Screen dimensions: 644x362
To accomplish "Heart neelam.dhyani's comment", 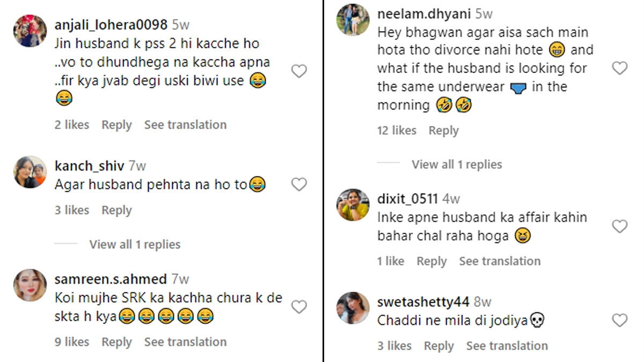I will tap(620, 68).
